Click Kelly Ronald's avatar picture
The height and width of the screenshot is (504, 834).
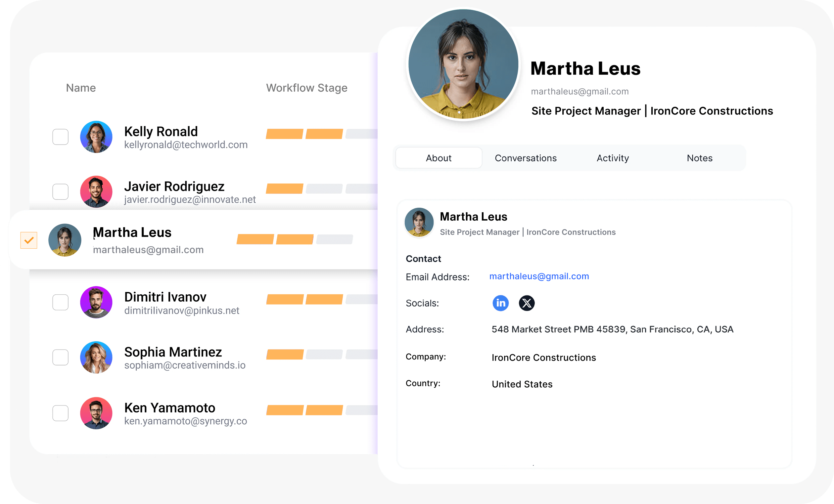click(96, 137)
